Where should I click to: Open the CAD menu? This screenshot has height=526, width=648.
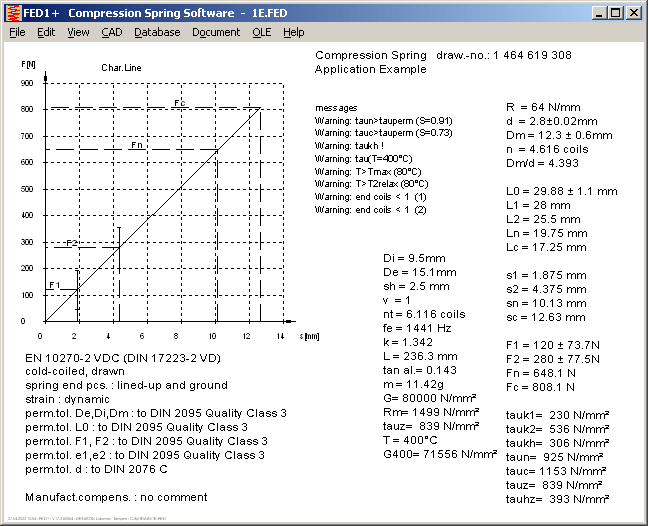tap(112, 32)
